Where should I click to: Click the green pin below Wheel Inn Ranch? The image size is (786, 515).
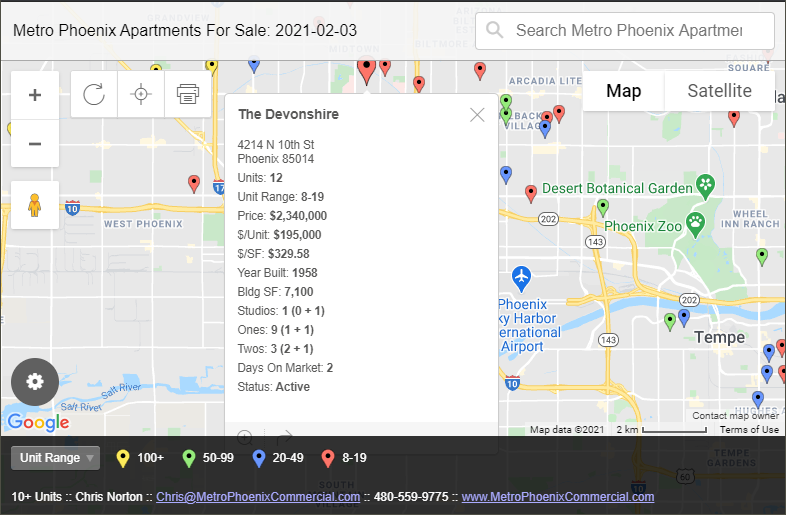click(x=762, y=256)
